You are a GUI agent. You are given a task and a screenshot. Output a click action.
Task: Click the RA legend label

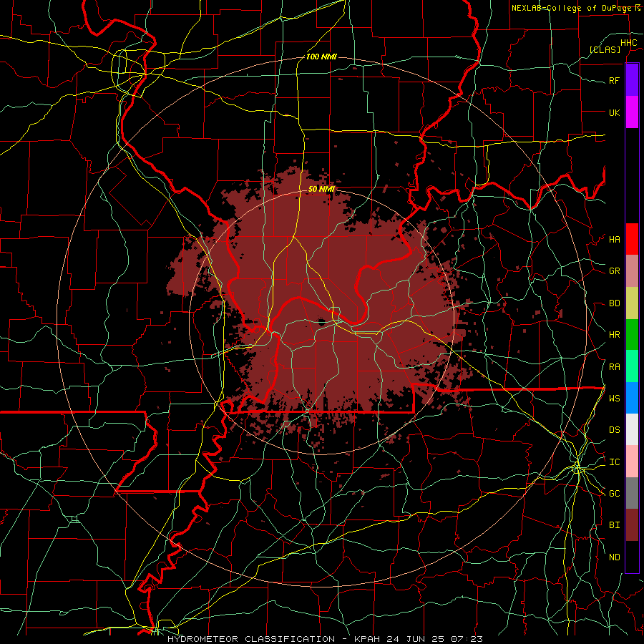click(614, 367)
